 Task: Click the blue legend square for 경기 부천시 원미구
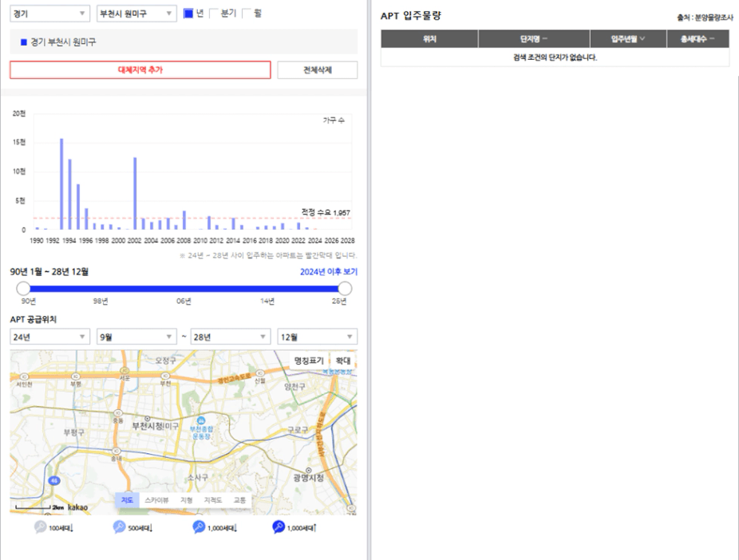tap(24, 42)
